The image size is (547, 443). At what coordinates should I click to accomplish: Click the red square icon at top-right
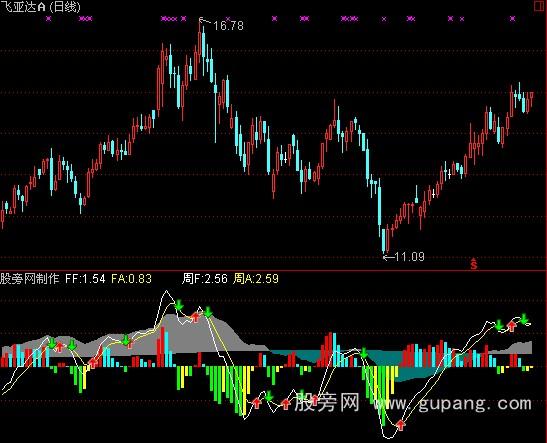539,6
